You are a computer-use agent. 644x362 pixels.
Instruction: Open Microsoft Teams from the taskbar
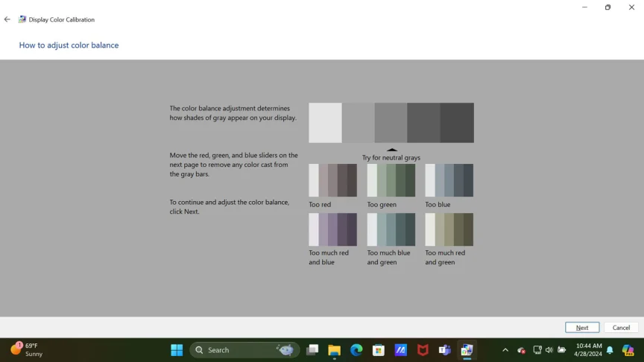tap(445, 350)
